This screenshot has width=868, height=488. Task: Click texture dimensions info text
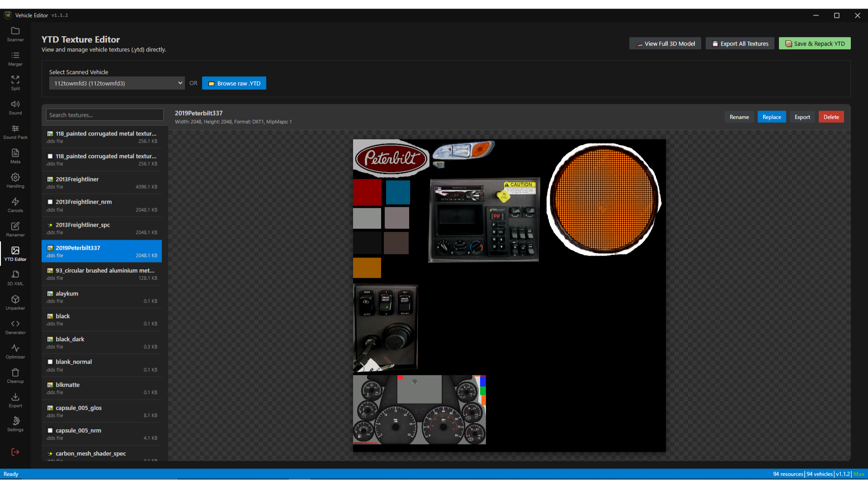(233, 122)
